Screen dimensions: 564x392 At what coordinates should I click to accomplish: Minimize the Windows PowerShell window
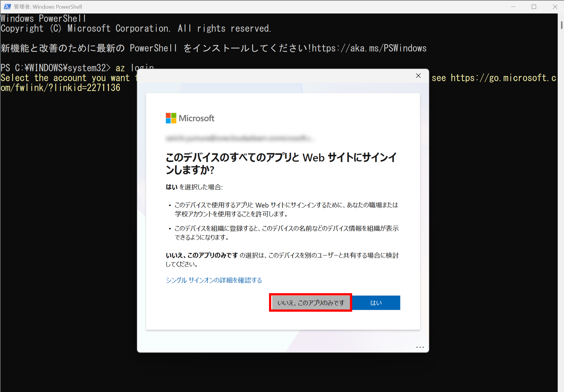point(513,7)
